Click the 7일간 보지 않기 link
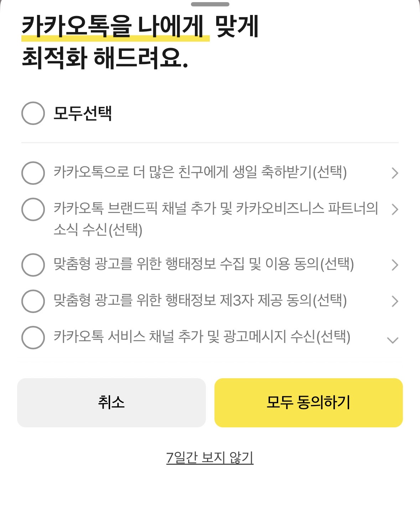 tap(210, 458)
